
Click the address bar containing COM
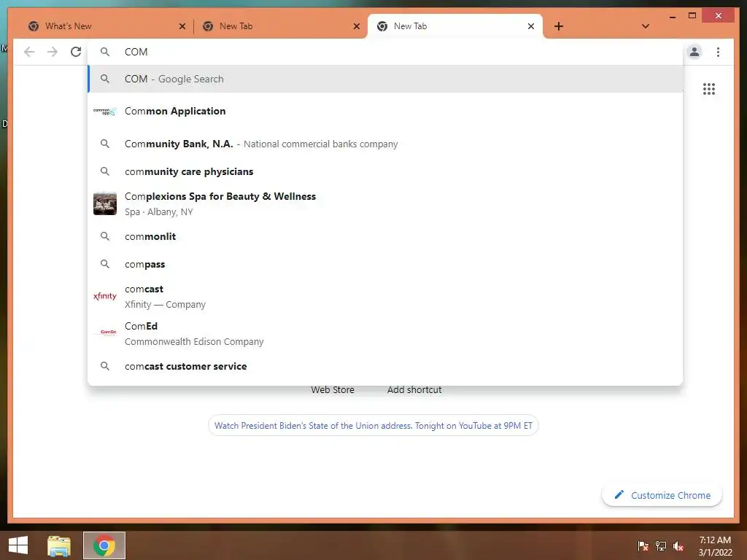[x=386, y=52]
